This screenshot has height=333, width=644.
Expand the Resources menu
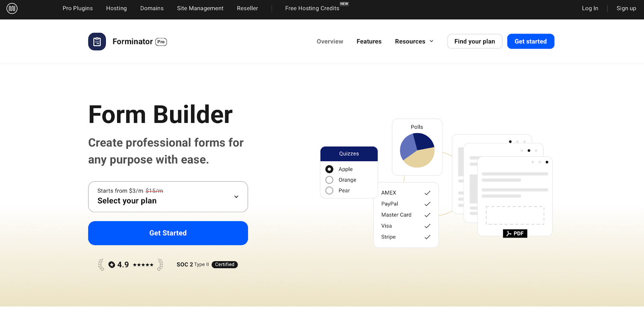[414, 41]
